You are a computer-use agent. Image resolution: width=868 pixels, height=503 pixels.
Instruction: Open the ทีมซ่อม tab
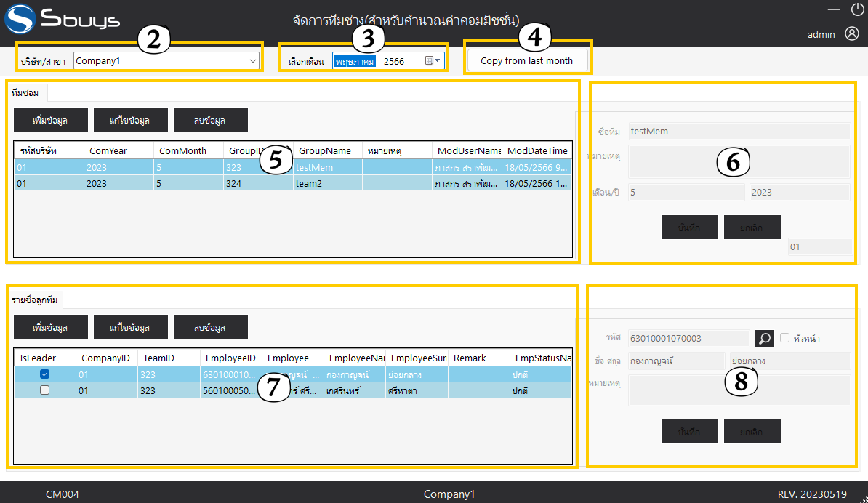(x=25, y=92)
